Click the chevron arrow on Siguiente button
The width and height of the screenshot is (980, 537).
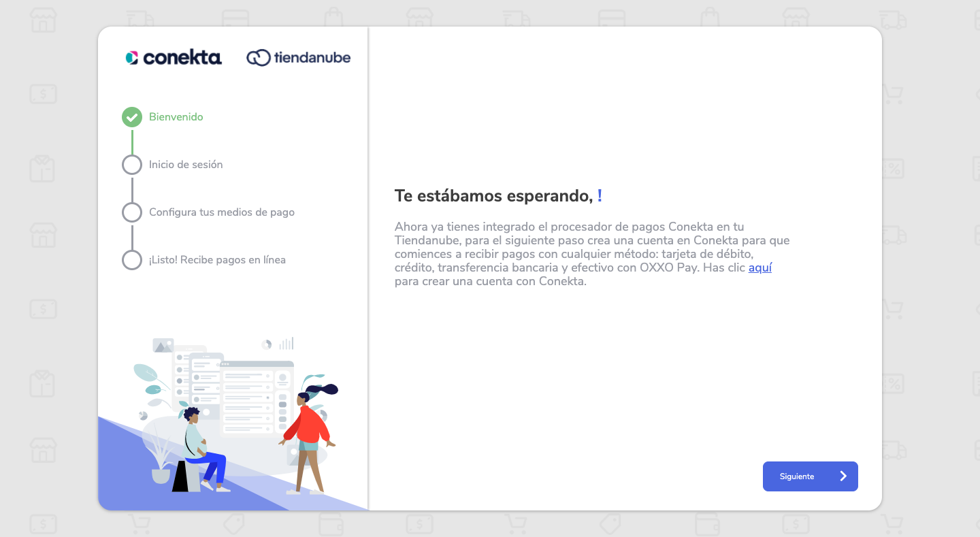(843, 476)
